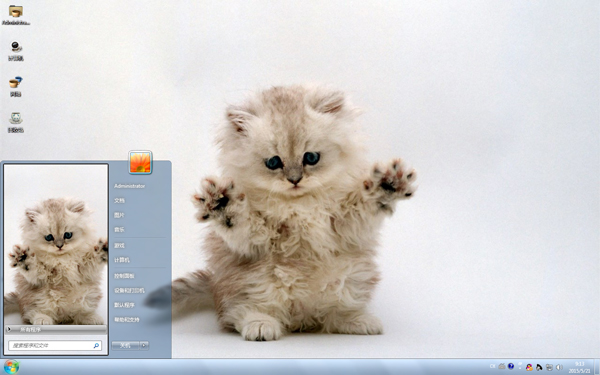The image size is (600, 375).
Task: Open 音乐 in the Start menu
Action: (119, 230)
